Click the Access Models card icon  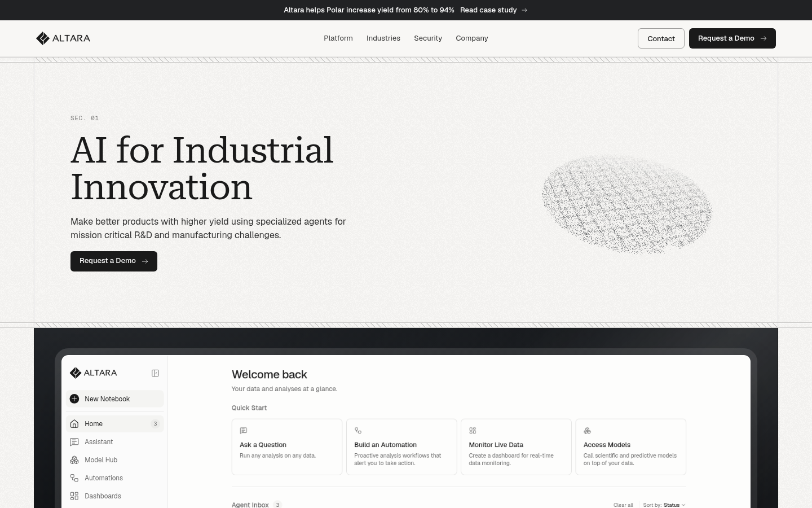(x=588, y=431)
